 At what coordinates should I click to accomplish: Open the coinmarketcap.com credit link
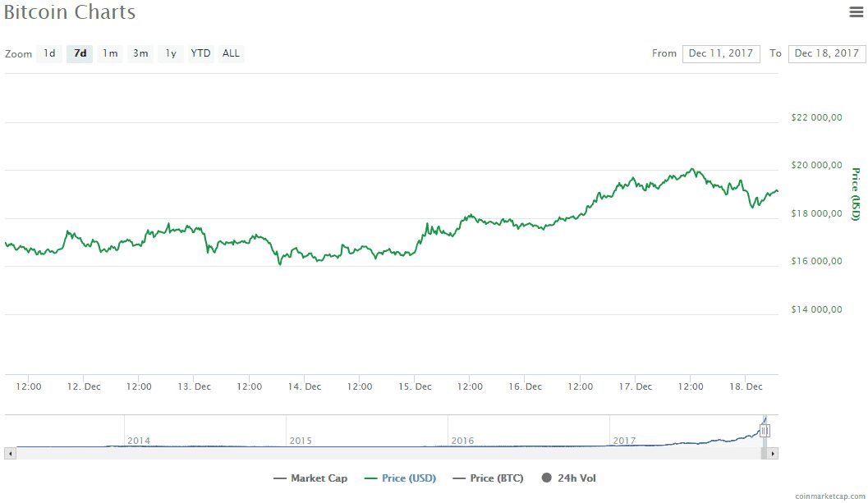[x=829, y=496]
